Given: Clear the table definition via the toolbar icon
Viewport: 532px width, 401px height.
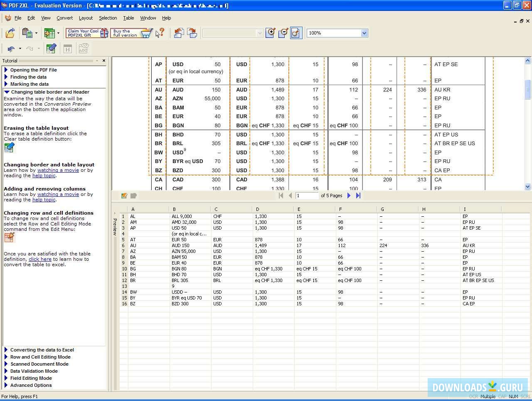Looking at the screenshot, I should tap(51, 48).
